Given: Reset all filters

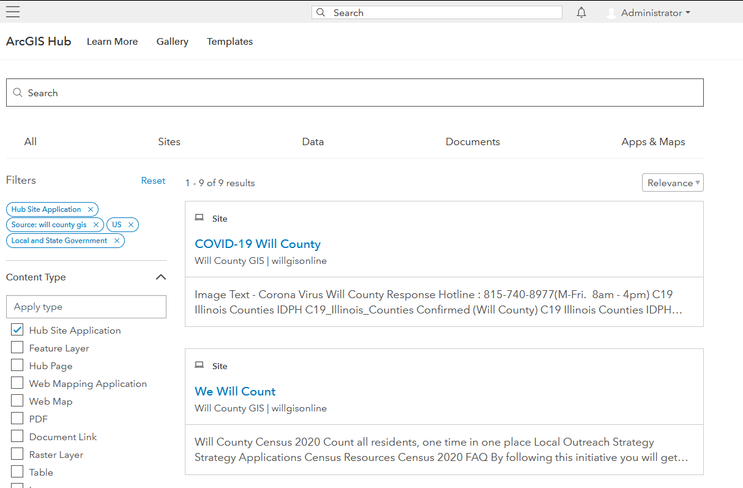Looking at the screenshot, I should (x=153, y=181).
